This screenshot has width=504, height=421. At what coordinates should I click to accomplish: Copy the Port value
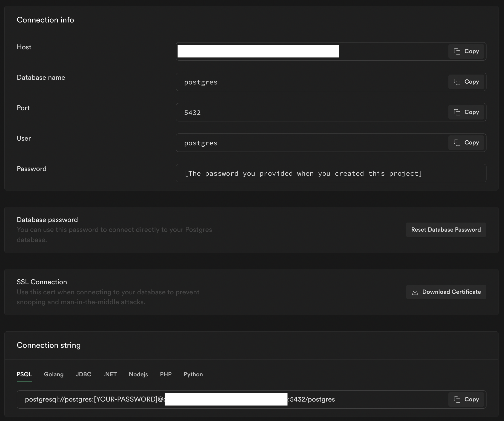466,112
